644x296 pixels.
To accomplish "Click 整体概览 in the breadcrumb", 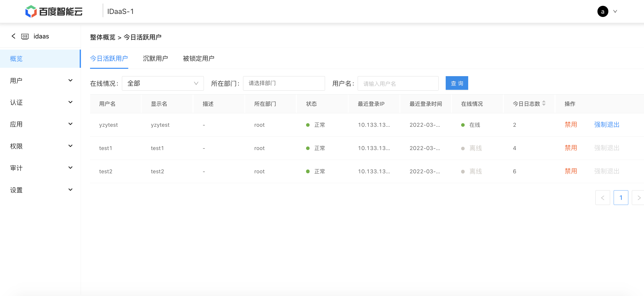I will click(103, 37).
